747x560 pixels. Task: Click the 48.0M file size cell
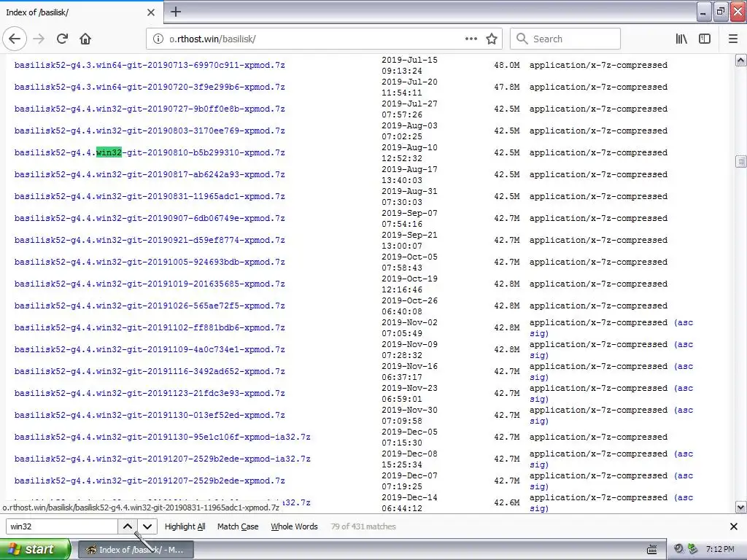pyautogui.click(x=507, y=65)
